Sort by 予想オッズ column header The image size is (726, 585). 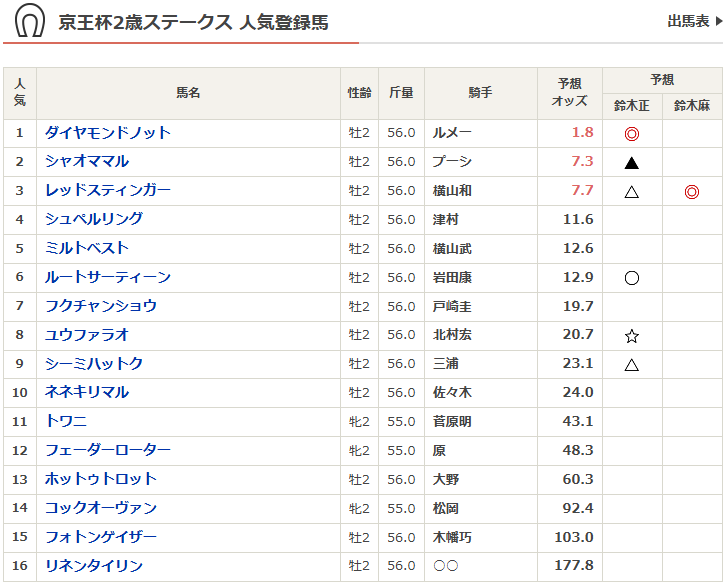pos(569,93)
